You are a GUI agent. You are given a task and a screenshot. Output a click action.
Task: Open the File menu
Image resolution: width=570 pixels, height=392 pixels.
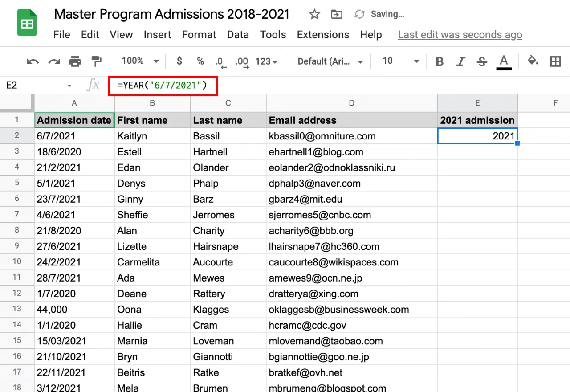pos(61,35)
